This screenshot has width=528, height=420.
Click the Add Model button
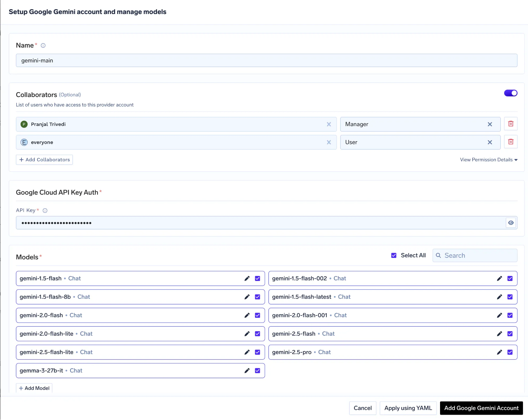(34, 388)
